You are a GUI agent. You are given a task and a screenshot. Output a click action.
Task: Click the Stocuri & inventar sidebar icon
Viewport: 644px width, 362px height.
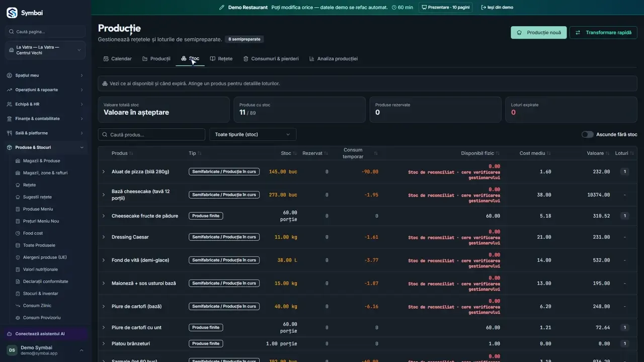(x=18, y=294)
